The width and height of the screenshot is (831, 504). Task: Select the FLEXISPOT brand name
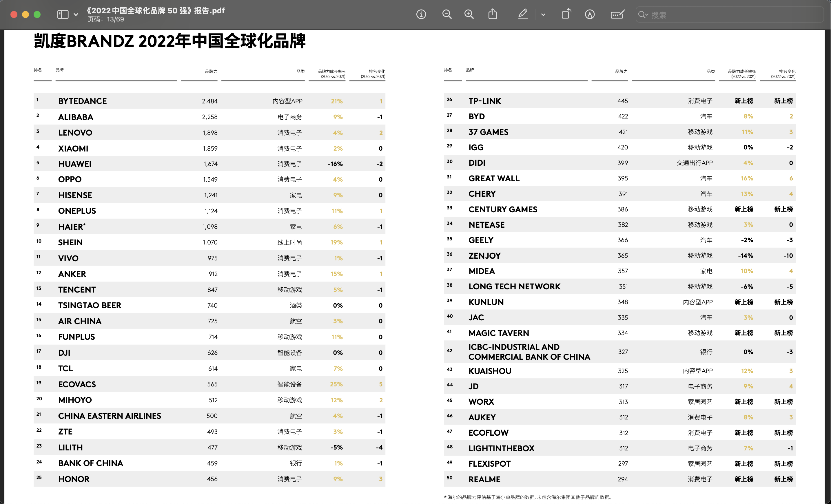point(489,464)
